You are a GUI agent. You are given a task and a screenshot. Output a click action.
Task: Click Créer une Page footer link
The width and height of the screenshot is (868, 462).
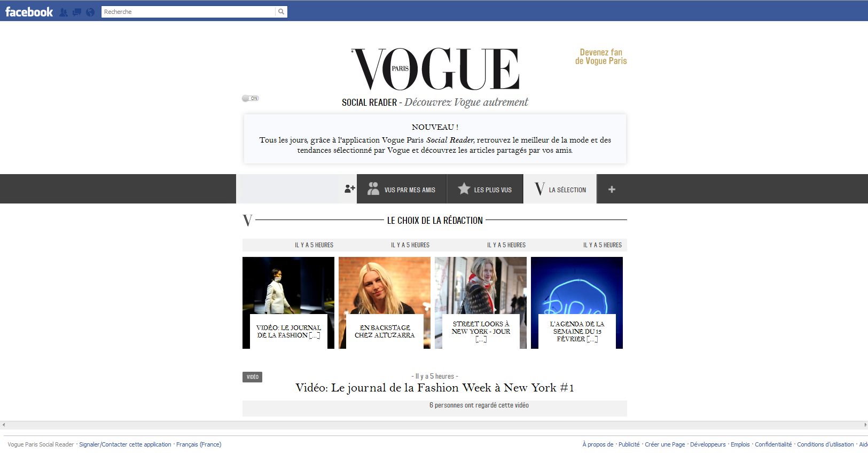click(x=664, y=444)
